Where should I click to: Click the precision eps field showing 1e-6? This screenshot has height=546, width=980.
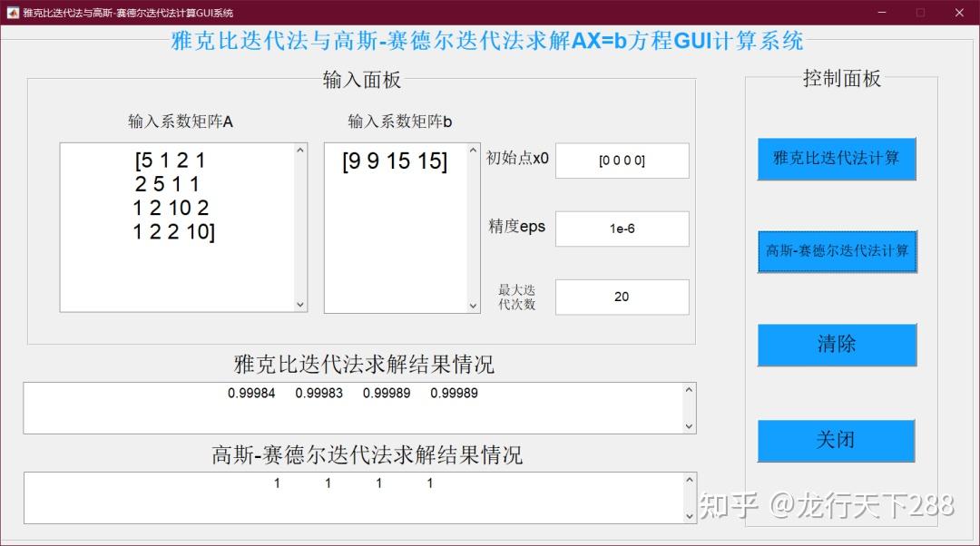pos(622,229)
